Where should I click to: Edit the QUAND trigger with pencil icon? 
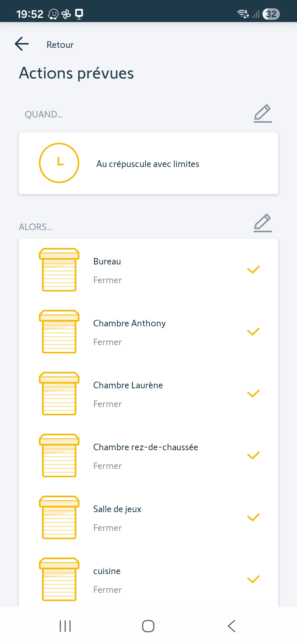(263, 113)
